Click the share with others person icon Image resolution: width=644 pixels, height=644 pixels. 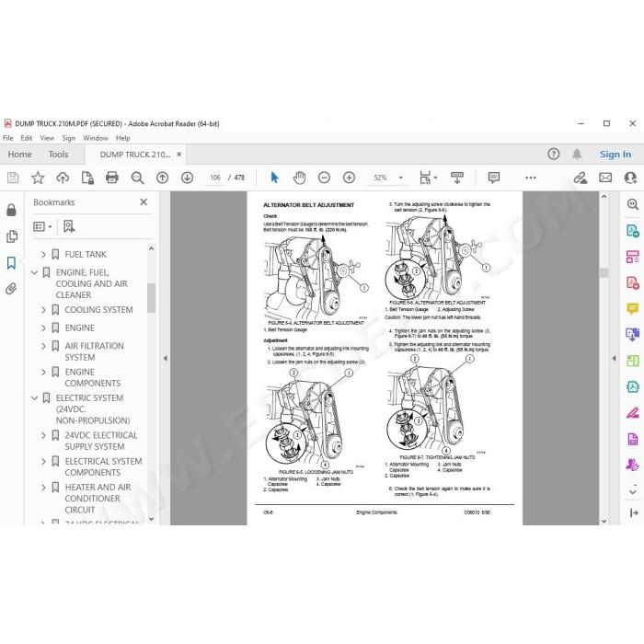click(630, 178)
